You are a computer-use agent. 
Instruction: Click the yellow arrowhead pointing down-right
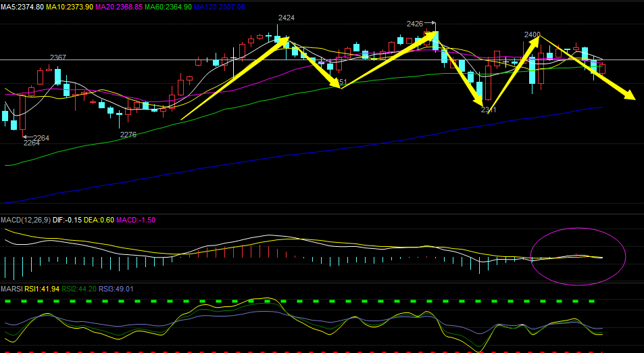pyautogui.click(x=628, y=95)
